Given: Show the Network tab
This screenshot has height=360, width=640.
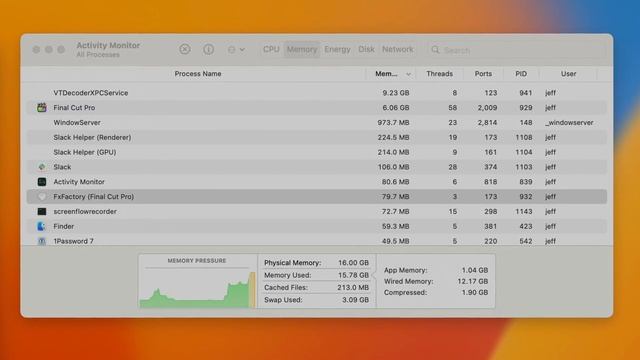Looking at the screenshot, I should [398, 49].
